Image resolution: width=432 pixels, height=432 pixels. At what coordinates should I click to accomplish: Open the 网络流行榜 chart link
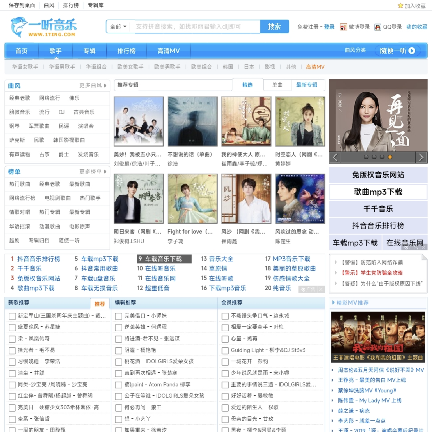coord(22,198)
